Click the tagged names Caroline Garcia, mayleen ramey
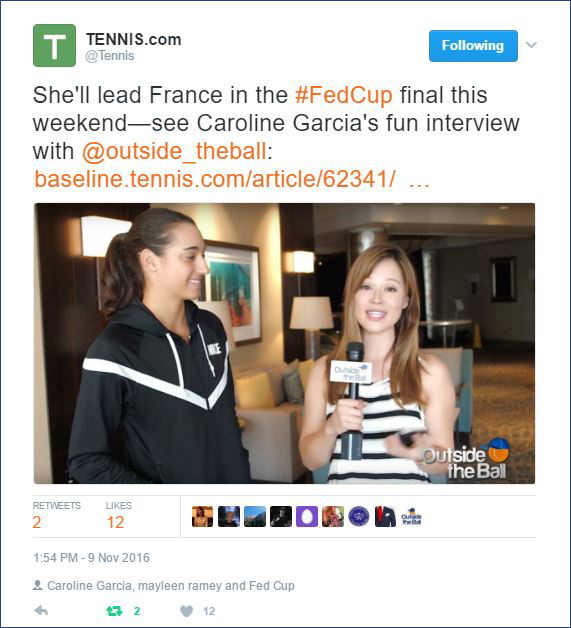Viewport: 571px width, 628px height. pyautogui.click(x=135, y=586)
